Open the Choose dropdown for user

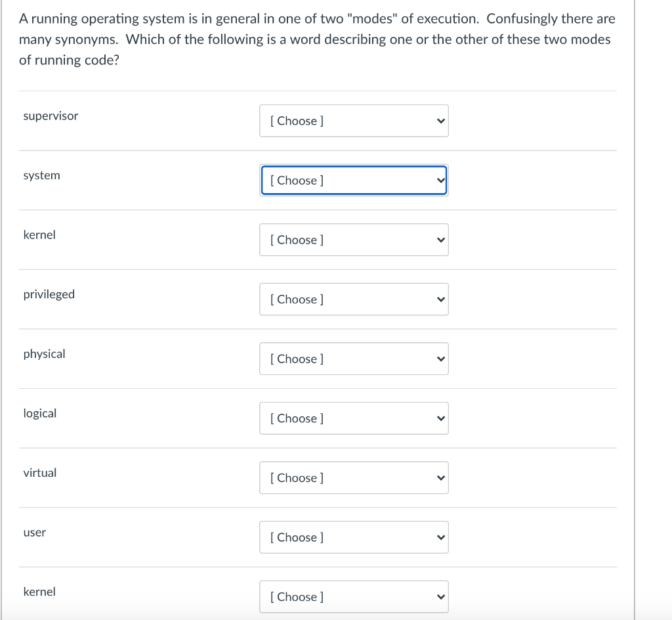point(353,537)
